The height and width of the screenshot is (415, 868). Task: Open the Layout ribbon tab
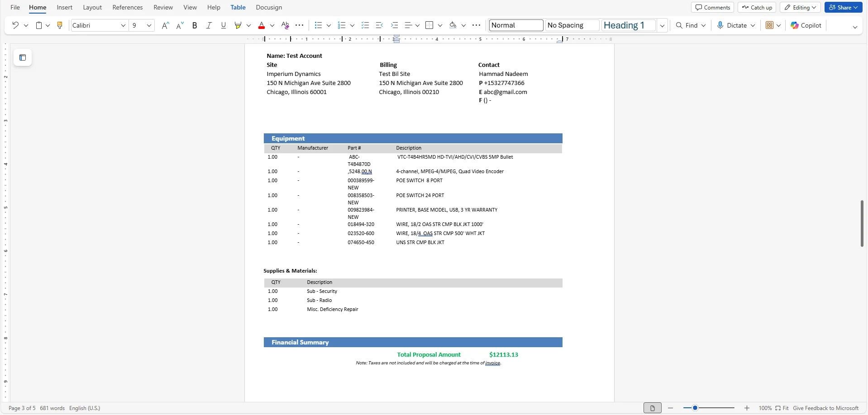click(x=92, y=7)
